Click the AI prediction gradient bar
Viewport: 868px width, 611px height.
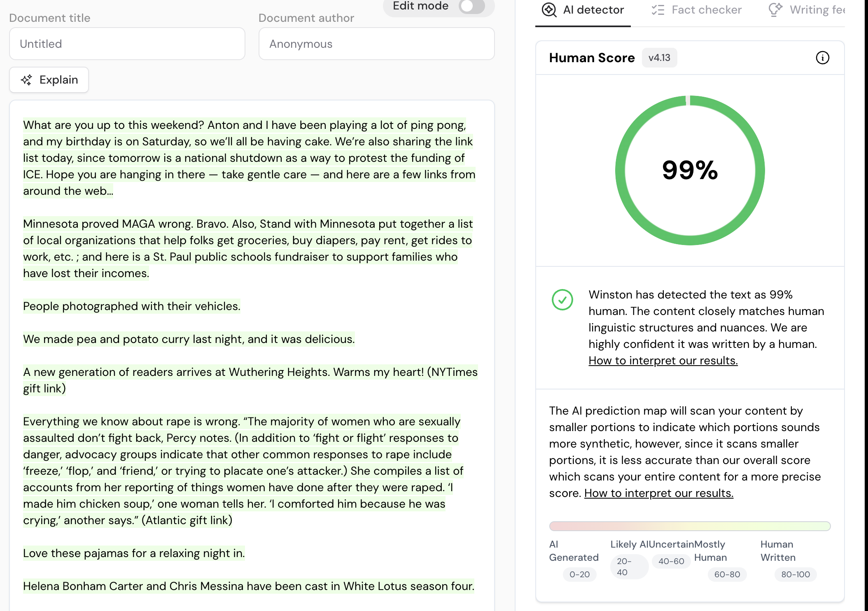click(690, 526)
